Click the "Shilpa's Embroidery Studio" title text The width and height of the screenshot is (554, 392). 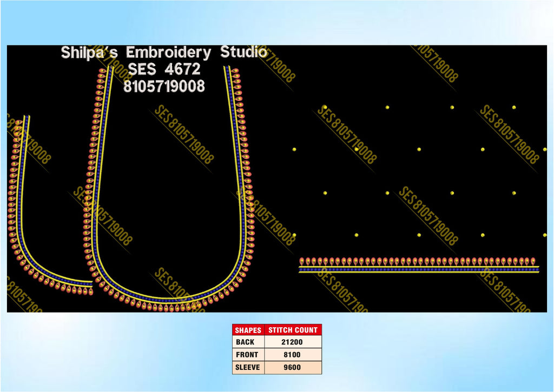[164, 52]
